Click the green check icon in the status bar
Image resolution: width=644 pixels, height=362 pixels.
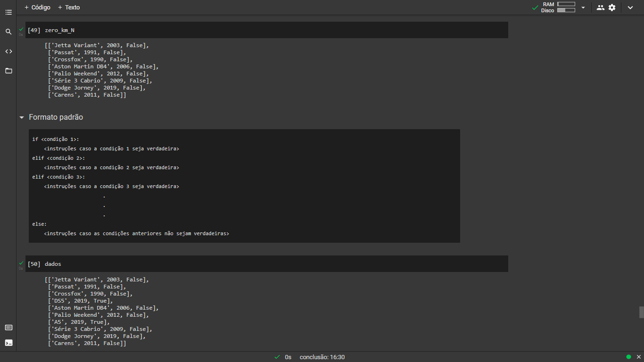pos(277,357)
